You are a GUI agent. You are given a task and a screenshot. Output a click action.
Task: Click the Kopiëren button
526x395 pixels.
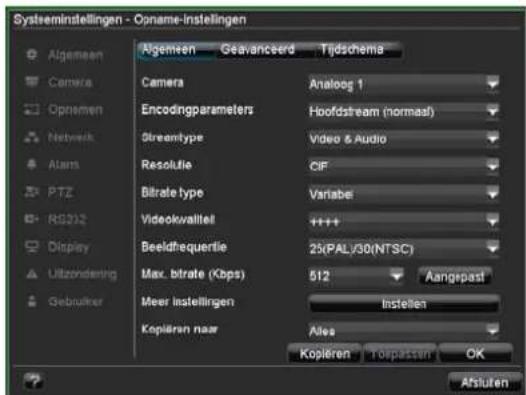click(x=324, y=353)
